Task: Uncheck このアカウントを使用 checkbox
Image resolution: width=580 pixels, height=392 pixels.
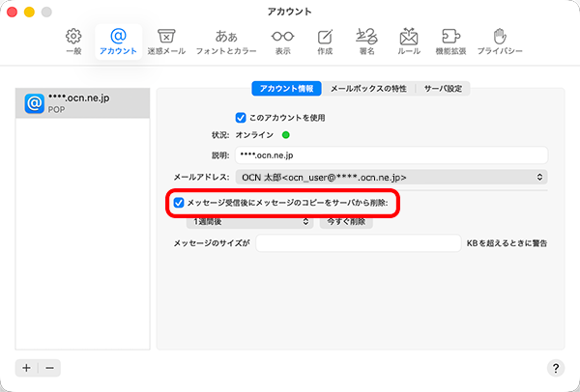Action: point(242,117)
